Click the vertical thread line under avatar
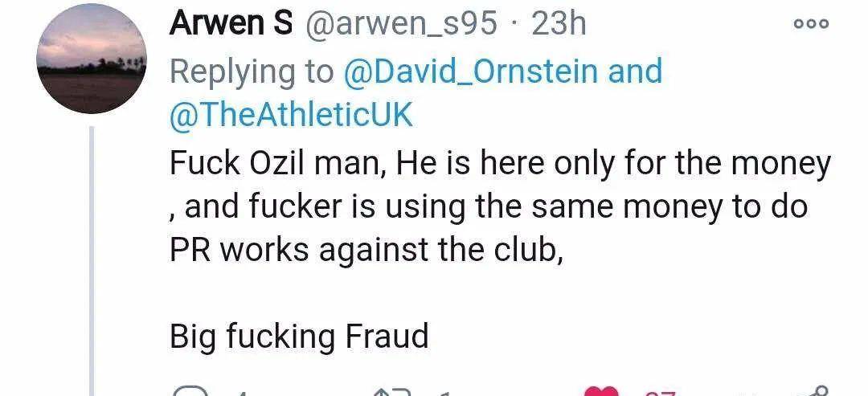868x396 pixels. click(x=91, y=257)
